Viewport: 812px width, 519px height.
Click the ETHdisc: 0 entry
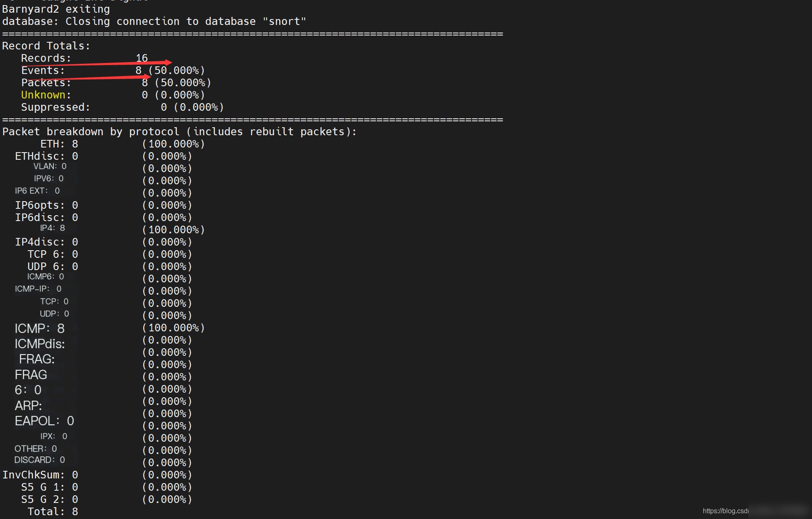[x=47, y=156]
